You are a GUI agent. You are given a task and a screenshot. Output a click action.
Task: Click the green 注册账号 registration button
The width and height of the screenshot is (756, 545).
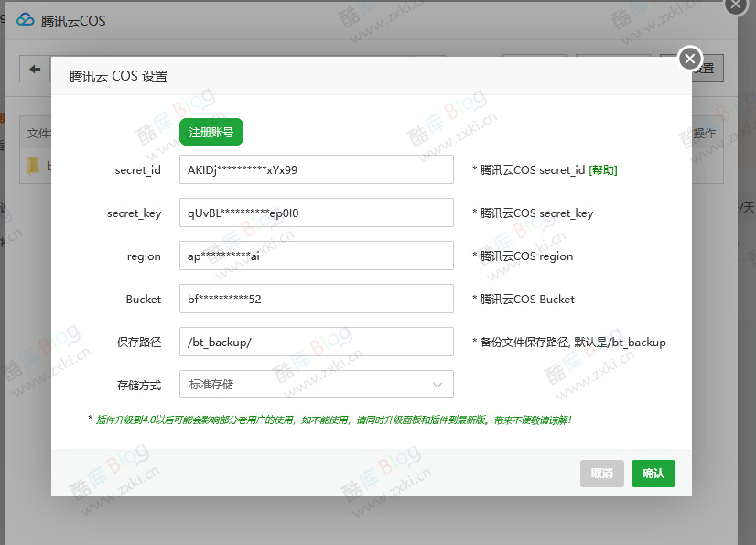[212, 132]
